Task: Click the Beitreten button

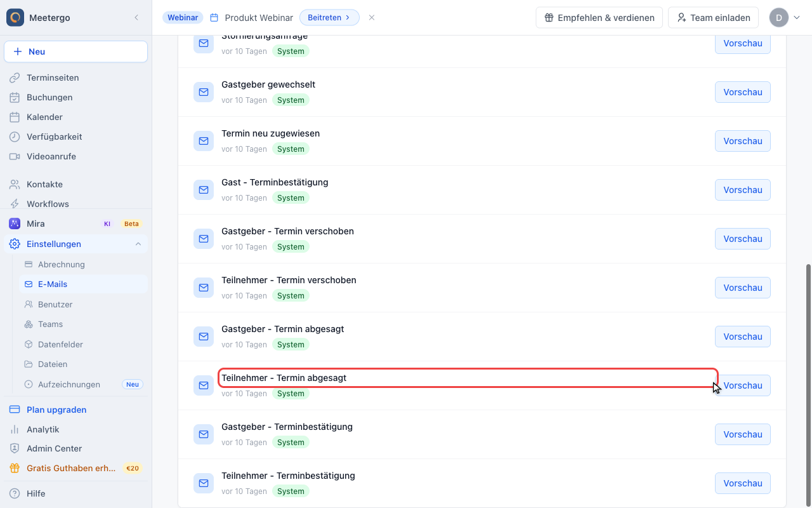Action: click(x=329, y=18)
